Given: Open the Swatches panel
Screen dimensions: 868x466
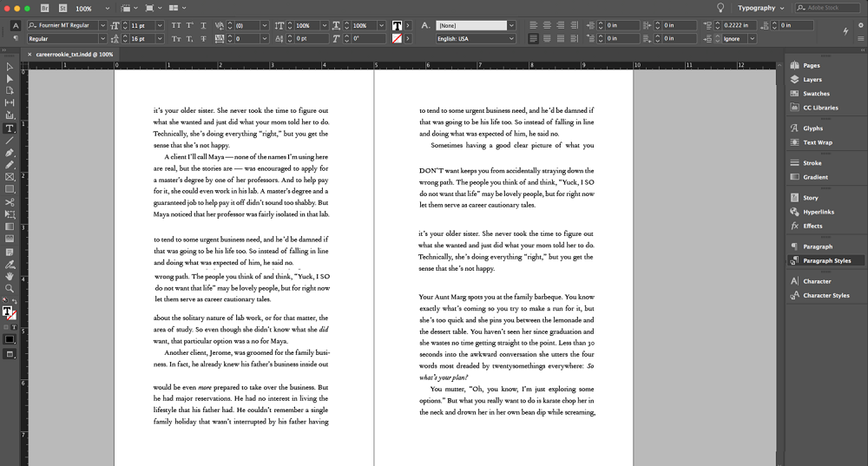Looking at the screenshot, I should (x=816, y=94).
